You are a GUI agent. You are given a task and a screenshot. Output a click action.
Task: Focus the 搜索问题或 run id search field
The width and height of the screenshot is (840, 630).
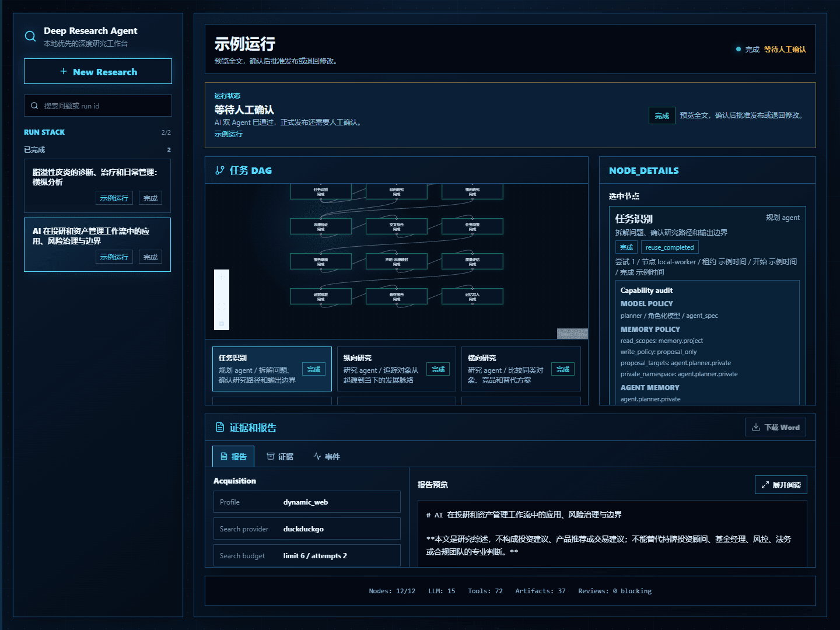click(98, 106)
